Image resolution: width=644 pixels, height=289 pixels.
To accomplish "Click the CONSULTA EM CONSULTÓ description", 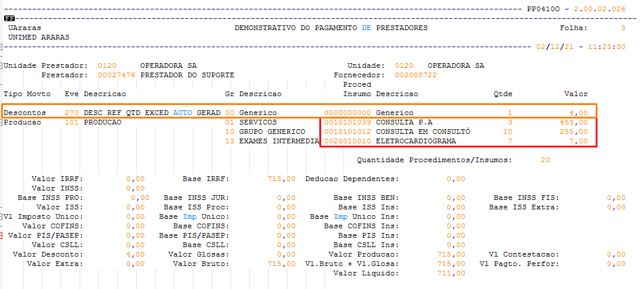I will pos(423,132).
